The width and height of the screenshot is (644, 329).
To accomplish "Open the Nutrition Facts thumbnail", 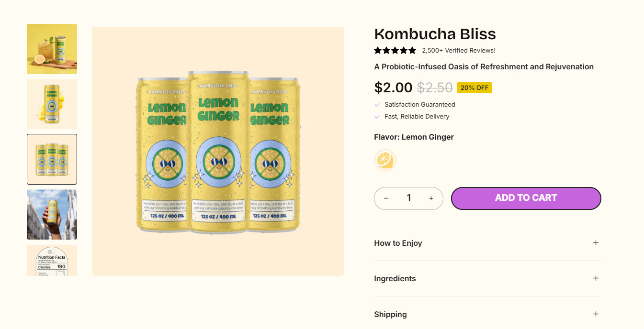I will 52,261.
